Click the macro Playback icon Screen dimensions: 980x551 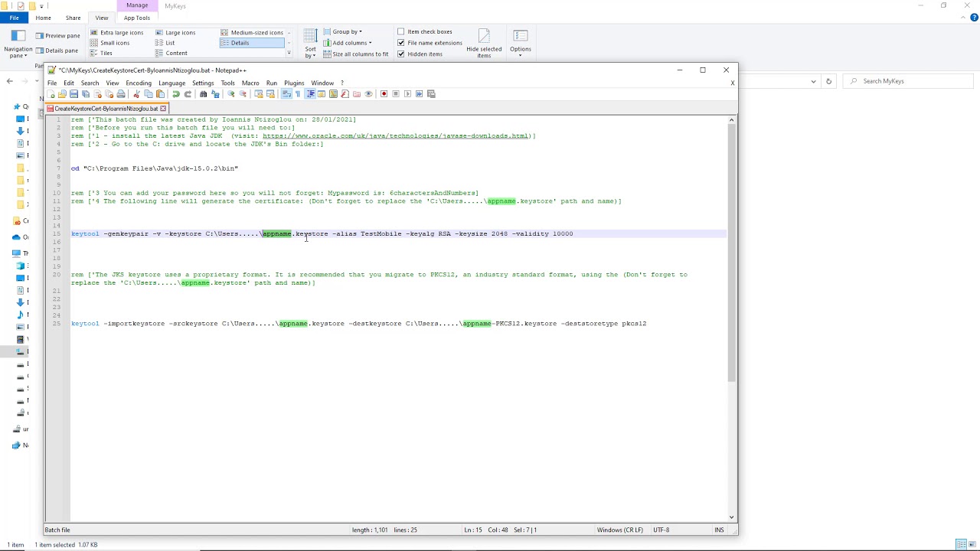pyautogui.click(x=407, y=94)
